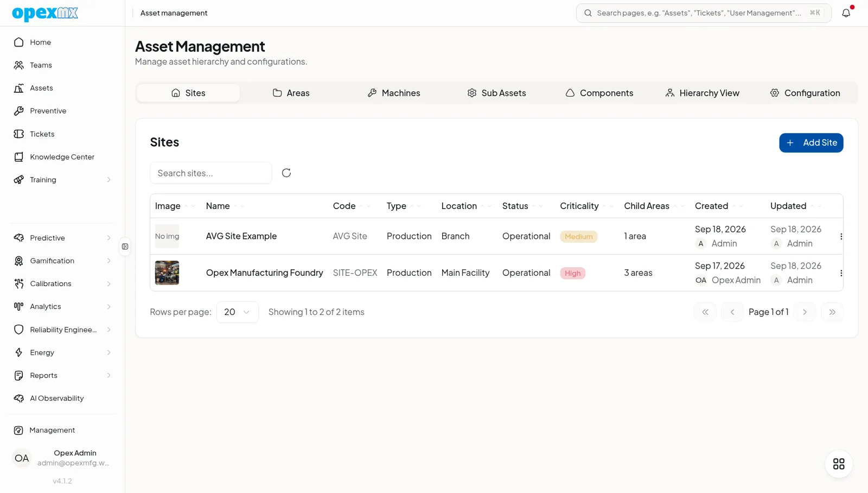
Task: Open the quick apps grid button
Action: pyautogui.click(x=839, y=464)
